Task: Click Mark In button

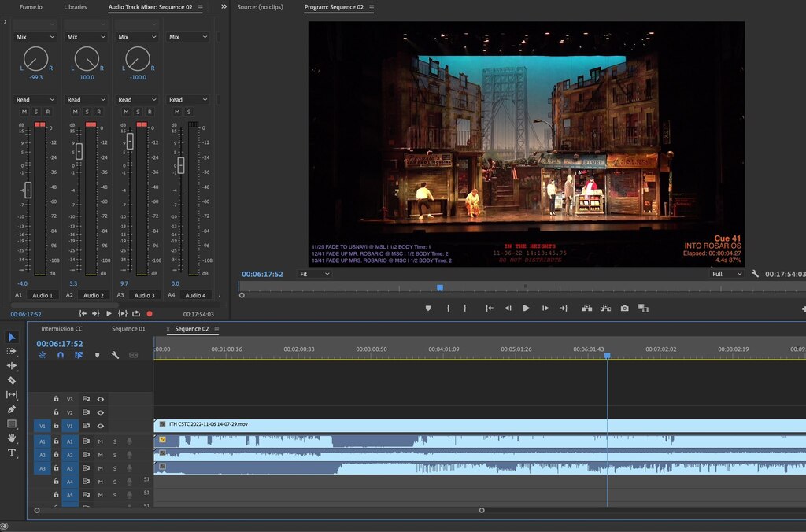Action: [448, 308]
